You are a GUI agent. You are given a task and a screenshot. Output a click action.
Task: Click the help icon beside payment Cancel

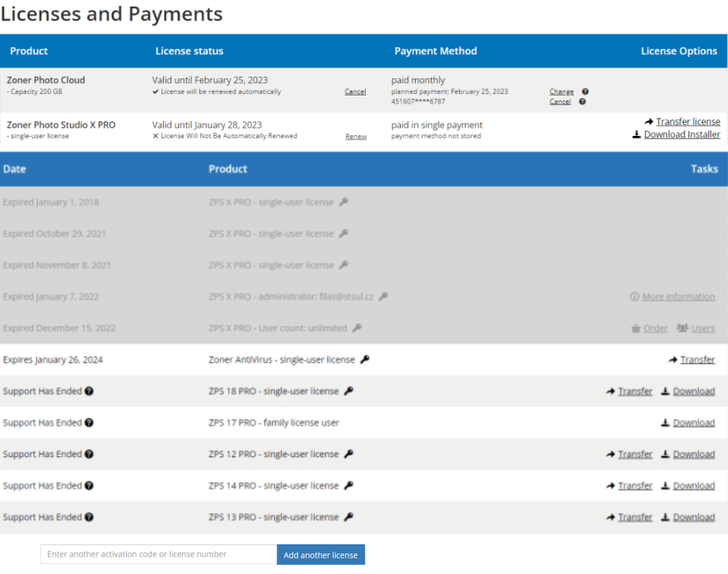point(582,101)
